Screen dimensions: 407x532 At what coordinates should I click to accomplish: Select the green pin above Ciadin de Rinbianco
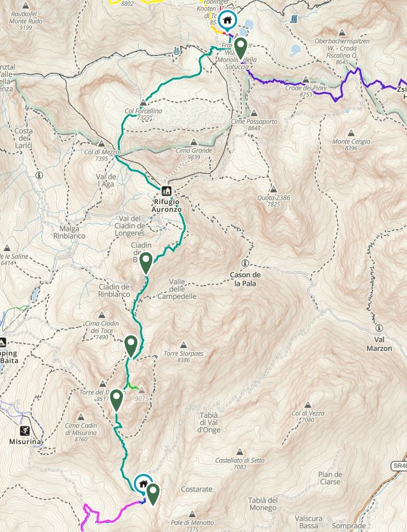(x=146, y=263)
